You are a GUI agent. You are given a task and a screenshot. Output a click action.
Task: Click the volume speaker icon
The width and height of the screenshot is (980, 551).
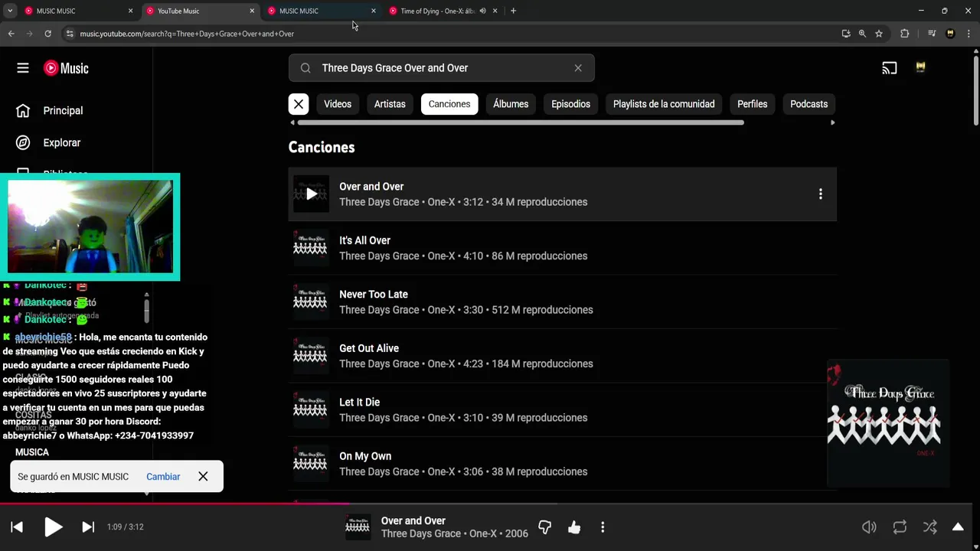coord(869,527)
